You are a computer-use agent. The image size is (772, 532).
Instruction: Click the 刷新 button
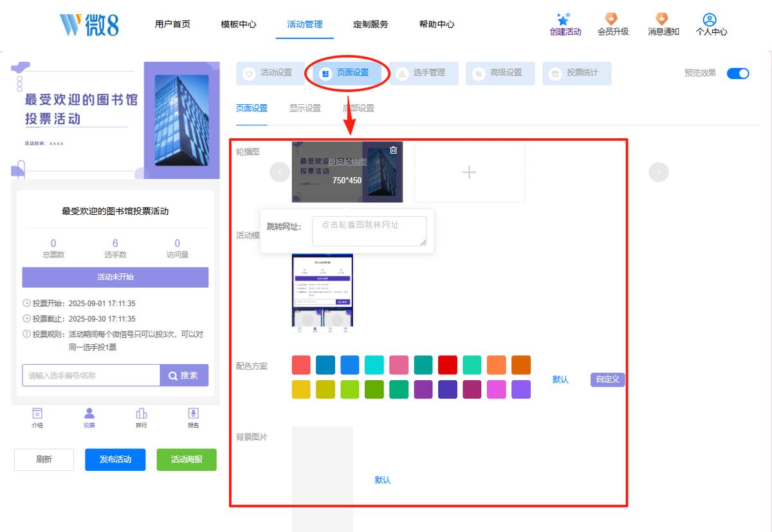[x=44, y=459]
